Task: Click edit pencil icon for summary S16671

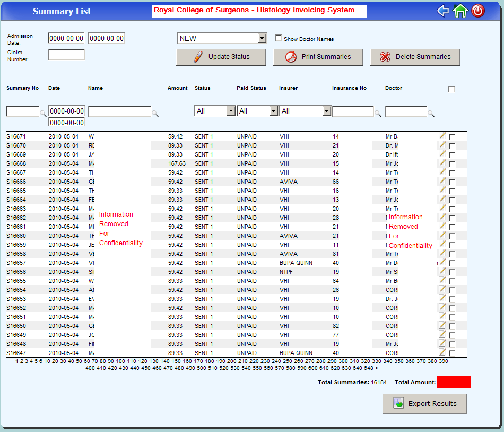Action: [x=442, y=136]
